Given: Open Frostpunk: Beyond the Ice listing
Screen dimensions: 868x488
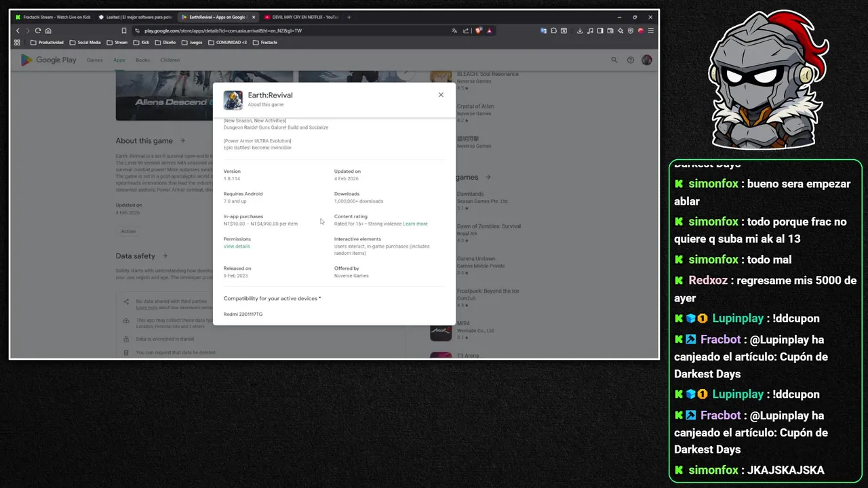Looking at the screenshot, I should point(488,291).
